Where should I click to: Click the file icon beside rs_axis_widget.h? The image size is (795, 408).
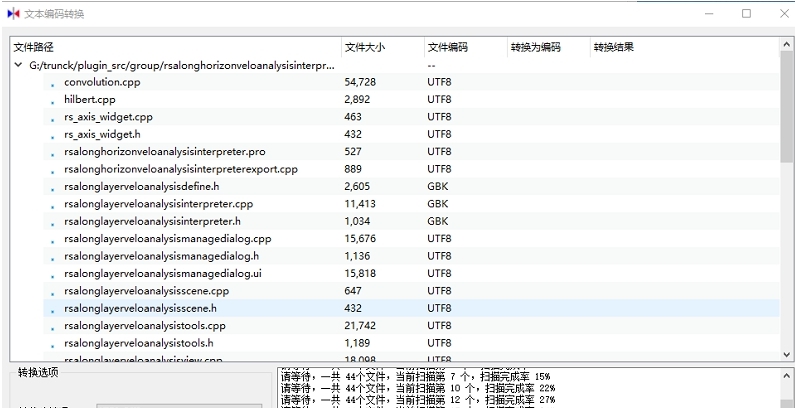[52, 136]
